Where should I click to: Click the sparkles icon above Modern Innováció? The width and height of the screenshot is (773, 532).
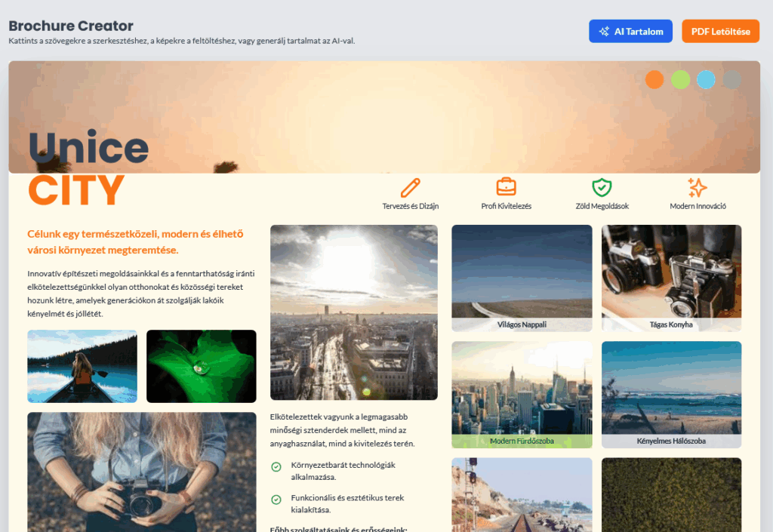point(698,187)
